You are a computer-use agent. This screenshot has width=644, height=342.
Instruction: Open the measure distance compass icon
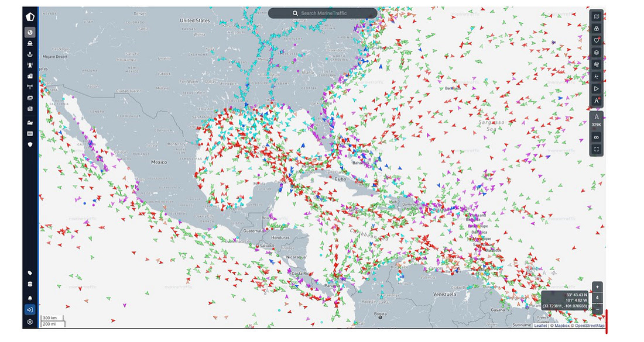[597, 101]
